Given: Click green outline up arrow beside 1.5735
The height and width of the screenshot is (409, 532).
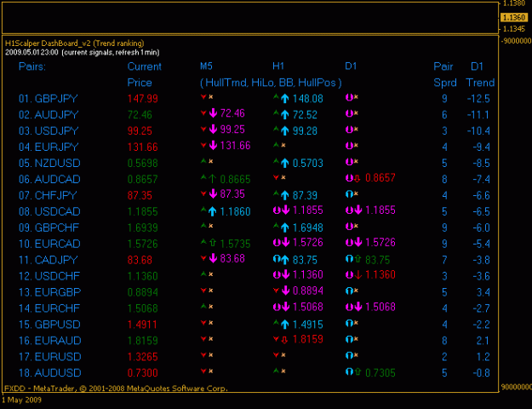Looking at the screenshot, I should [213, 243].
